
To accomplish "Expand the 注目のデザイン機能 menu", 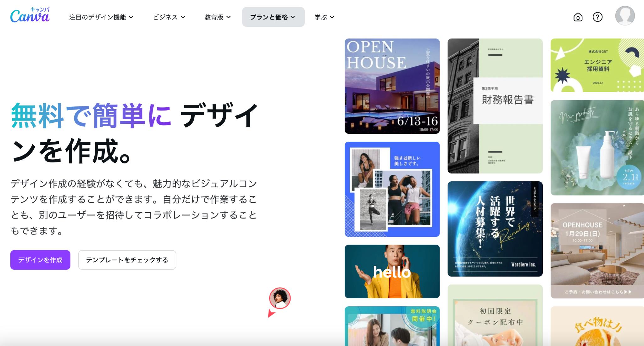I will [x=101, y=17].
